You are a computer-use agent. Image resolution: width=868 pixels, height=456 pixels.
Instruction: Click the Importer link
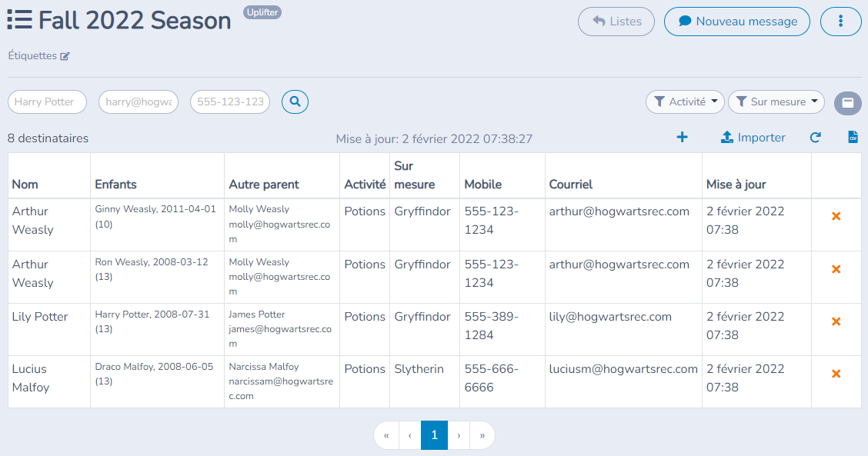click(753, 137)
